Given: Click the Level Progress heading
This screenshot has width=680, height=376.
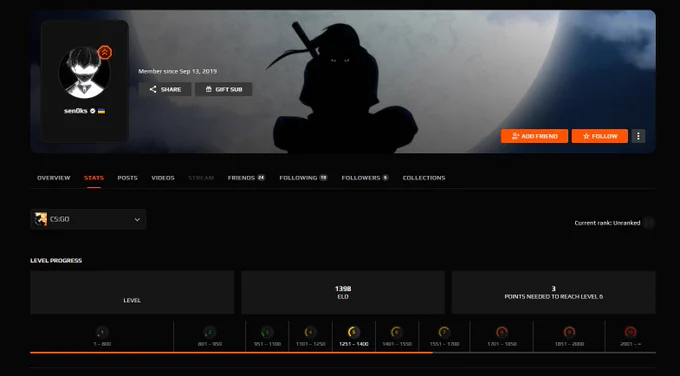Looking at the screenshot, I should pyautogui.click(x=56, y=260).
